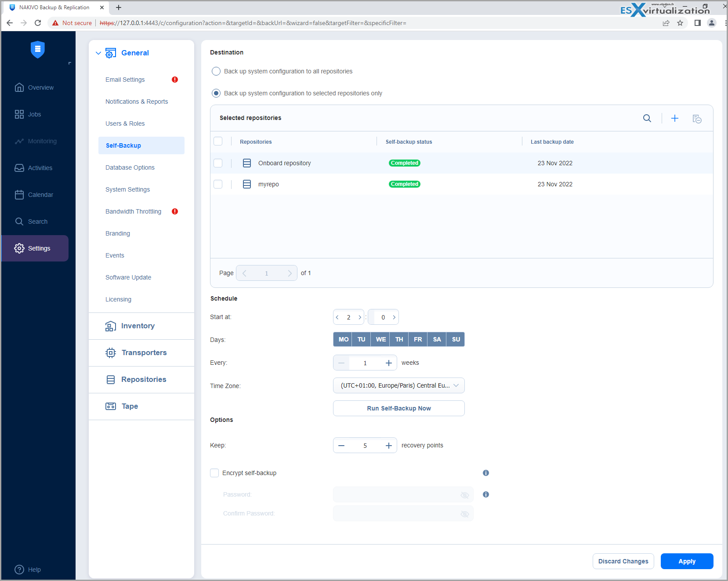The width and height of the screenshot is (728, 581).
Task: Select back up to all repositories option
Action: pos(216,71)
